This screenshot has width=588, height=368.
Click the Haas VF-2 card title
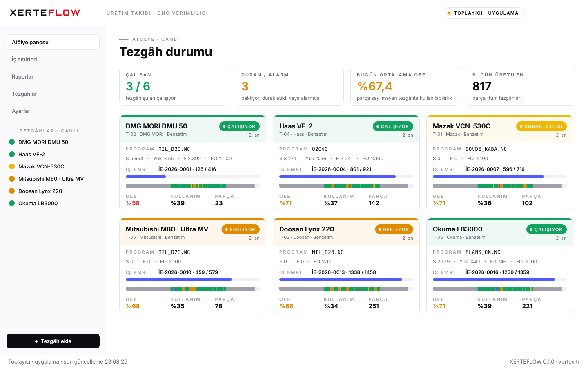point(296,126)
